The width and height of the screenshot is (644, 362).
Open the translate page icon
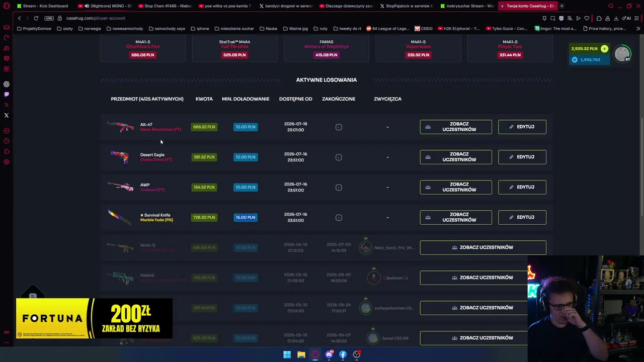[570, 18]
